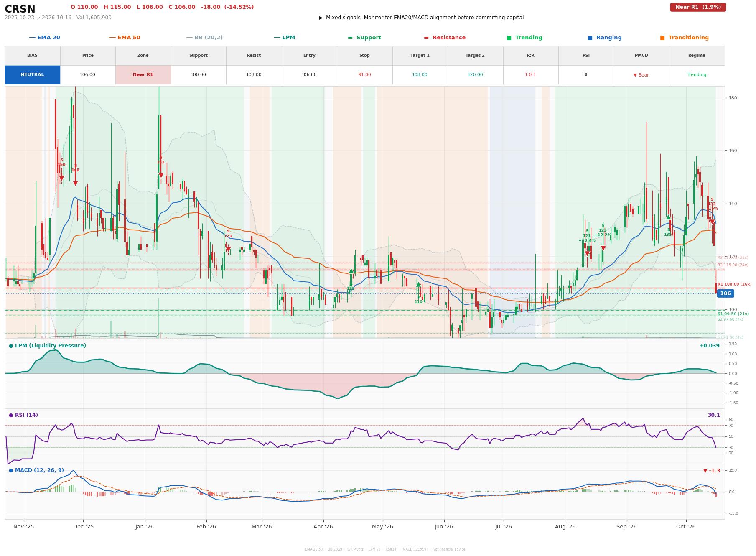The width and height of the screenshot is (756, 556).
Task: Click the red Near R1 (1.9%) badge
Action: point(698,7)
